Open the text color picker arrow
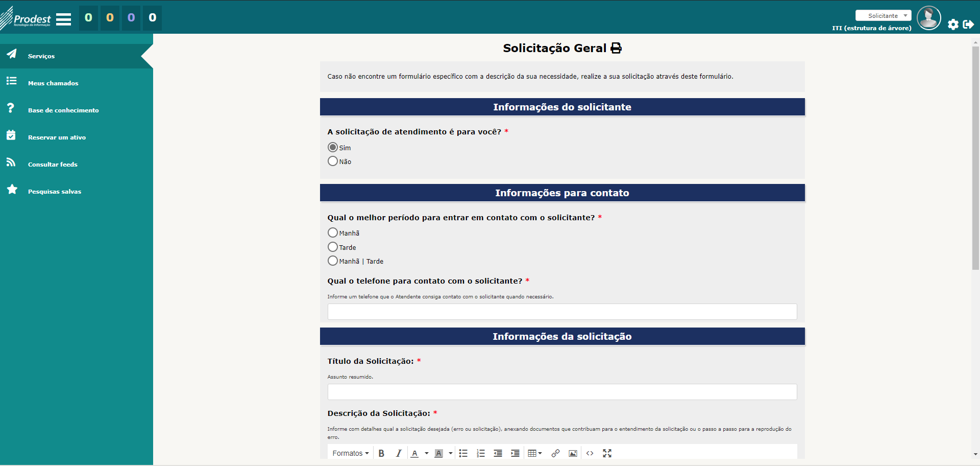 (427, 453)
